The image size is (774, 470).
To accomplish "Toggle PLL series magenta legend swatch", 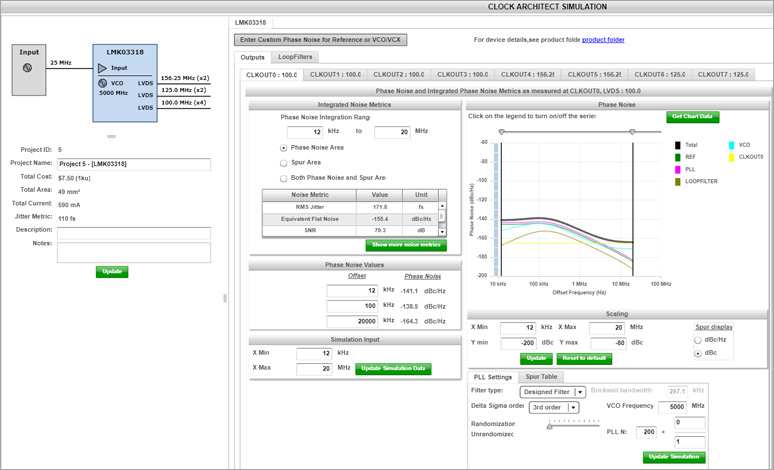I will 678,169.
